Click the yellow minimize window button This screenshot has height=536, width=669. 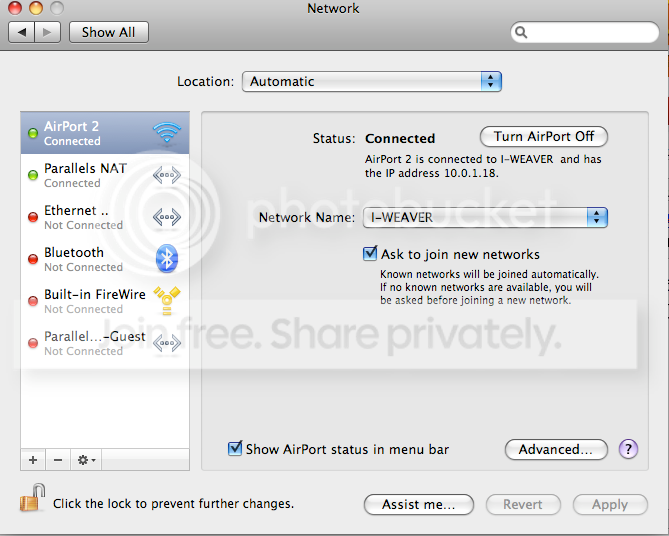pos(36,8)
